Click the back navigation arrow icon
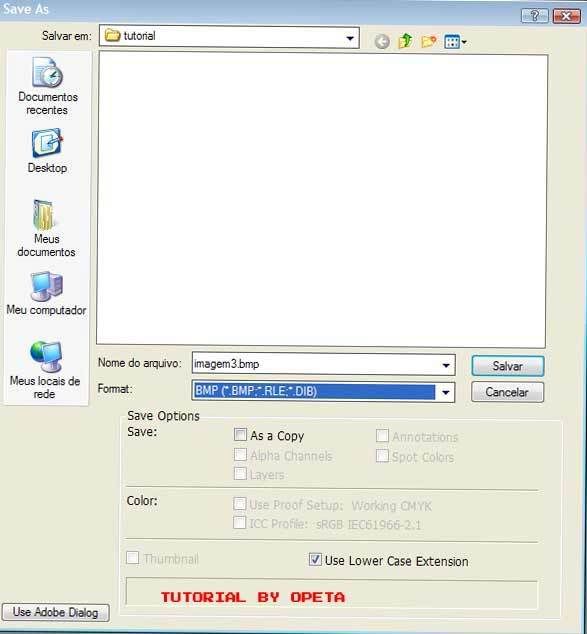The height and width of the screenshot is (634, 587). click(382, 41)
